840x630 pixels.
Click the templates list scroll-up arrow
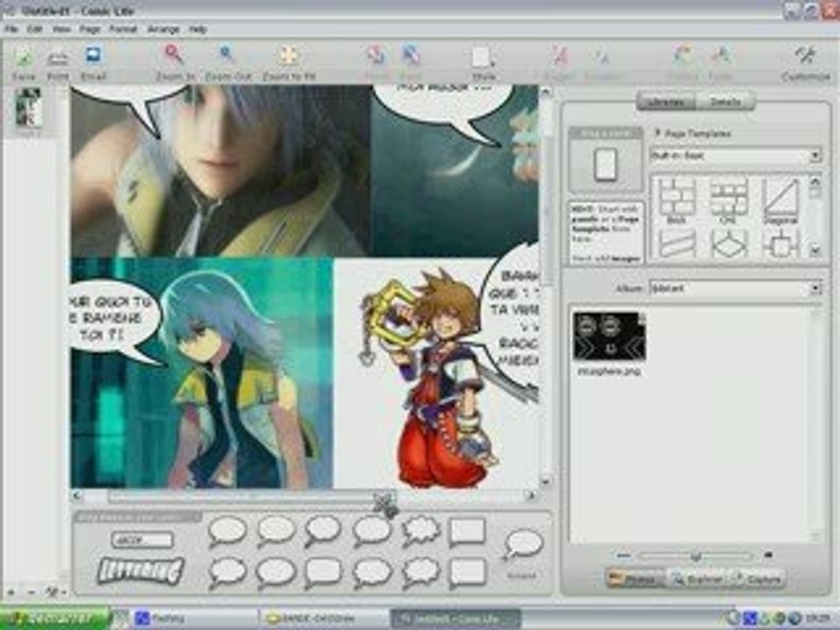click(x=815, y=181)
